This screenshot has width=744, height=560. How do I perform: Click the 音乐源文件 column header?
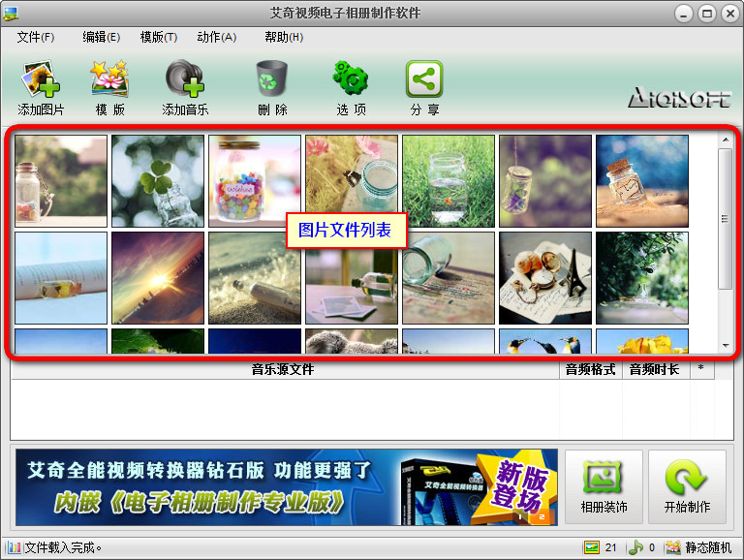click(x=283, y=369)
